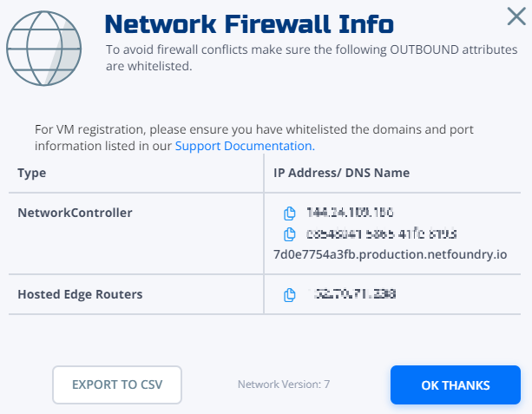
Task: Click the blurred DNS name first line
Action: (x=381, y=233)
